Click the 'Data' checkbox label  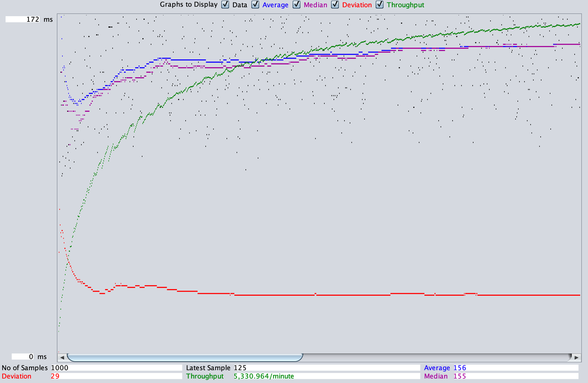(240, 5)
